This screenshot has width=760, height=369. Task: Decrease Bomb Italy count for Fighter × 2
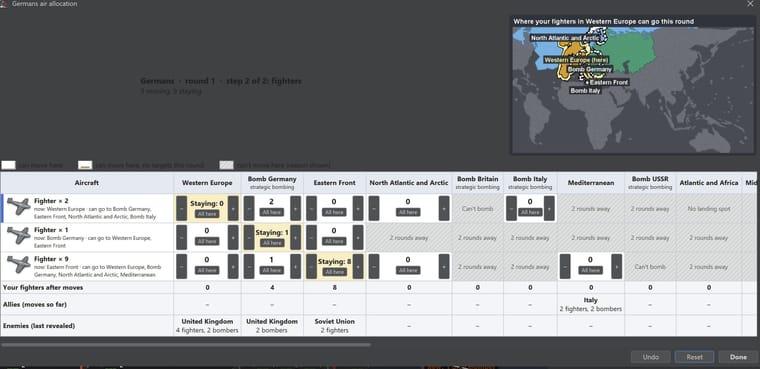(511, 209)
